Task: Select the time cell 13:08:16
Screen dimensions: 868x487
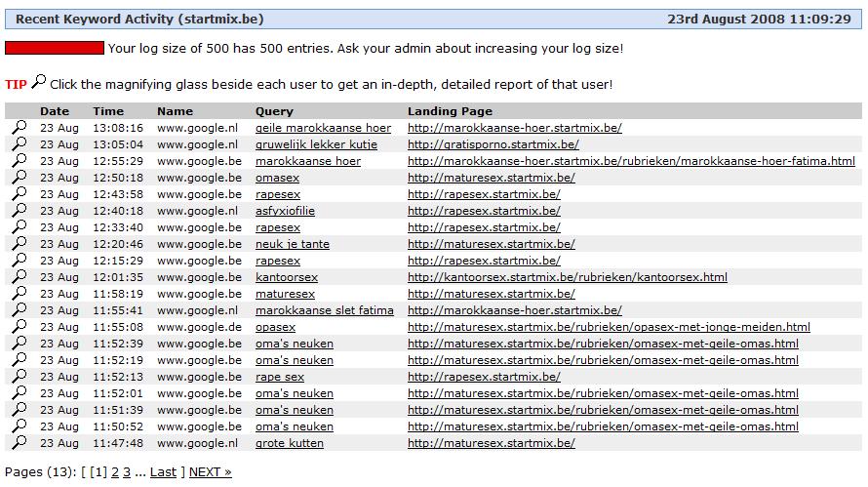Action: [118, 128]
